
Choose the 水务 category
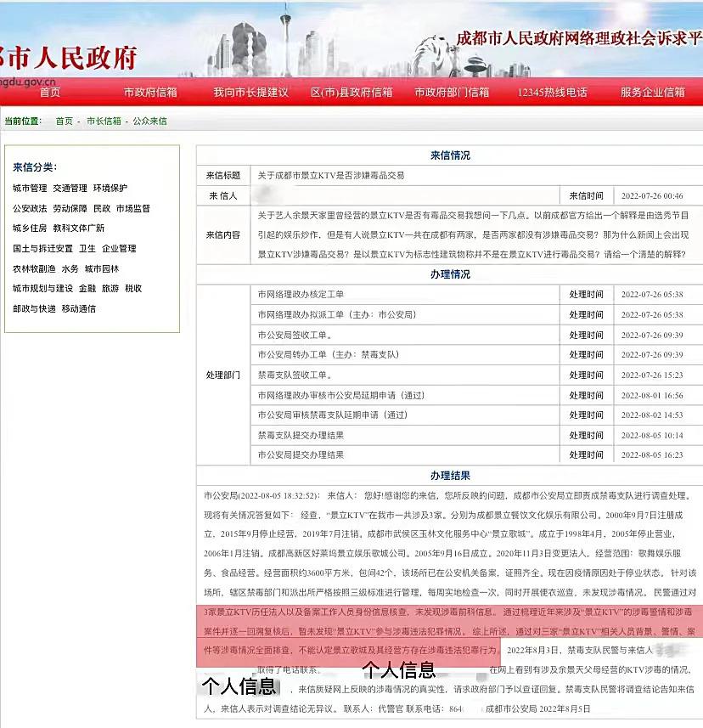coord(70,268)
